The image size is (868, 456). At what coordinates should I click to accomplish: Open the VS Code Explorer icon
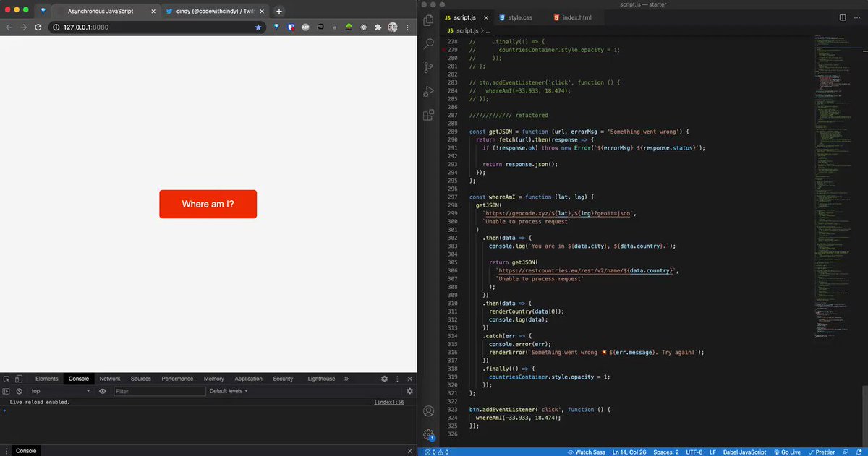pos(428,20)
